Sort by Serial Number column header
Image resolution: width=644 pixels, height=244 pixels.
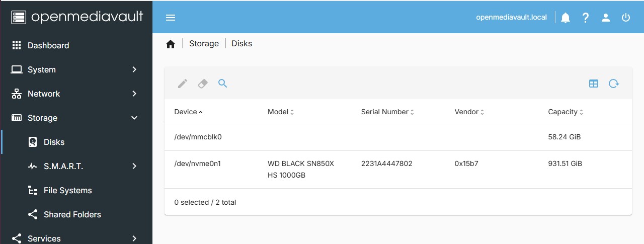388,112
